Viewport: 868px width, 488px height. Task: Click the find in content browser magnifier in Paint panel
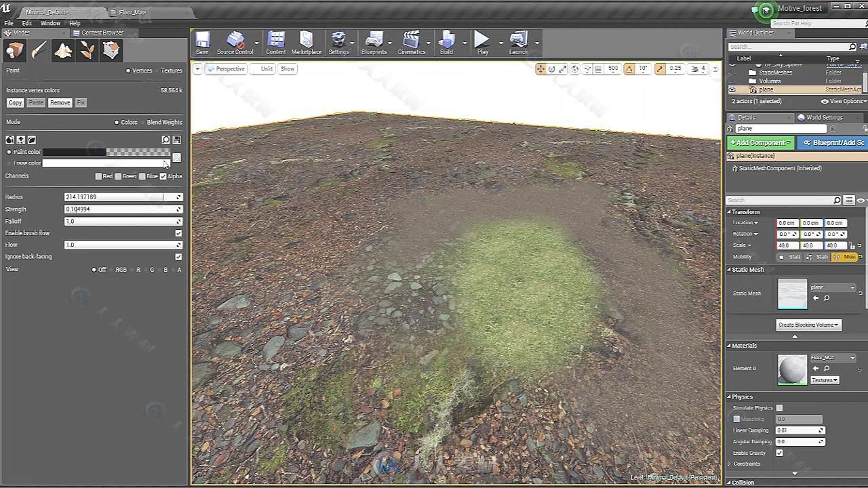click(165, 140)
